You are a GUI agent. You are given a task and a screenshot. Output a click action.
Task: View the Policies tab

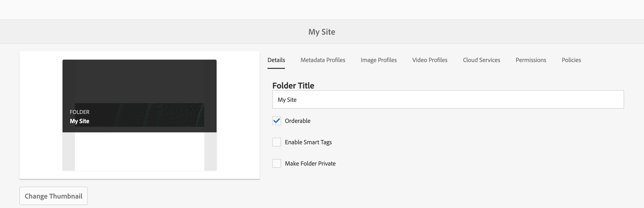pos(571,60)
